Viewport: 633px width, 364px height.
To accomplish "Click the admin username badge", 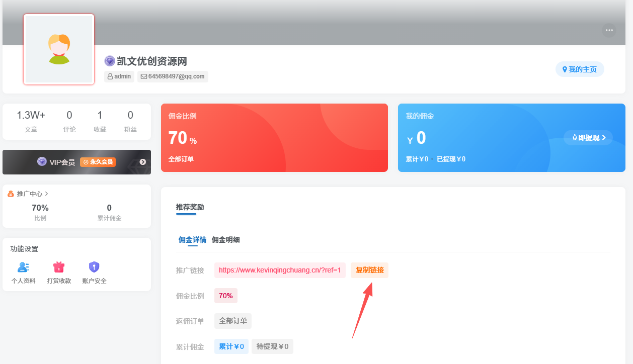I will [119, 76].
